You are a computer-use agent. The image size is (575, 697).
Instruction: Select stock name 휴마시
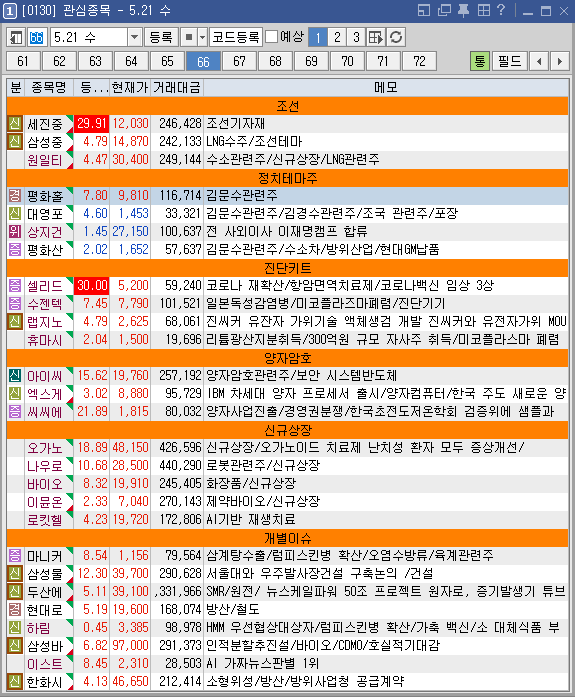[45, 340]
